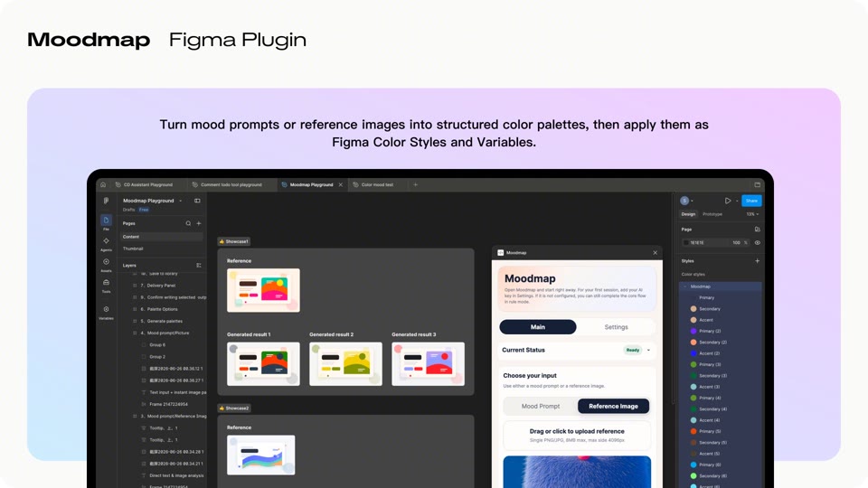Open the Figma home icon in tab bar
This screenshot has height=488, width=868.
point(103,184)
